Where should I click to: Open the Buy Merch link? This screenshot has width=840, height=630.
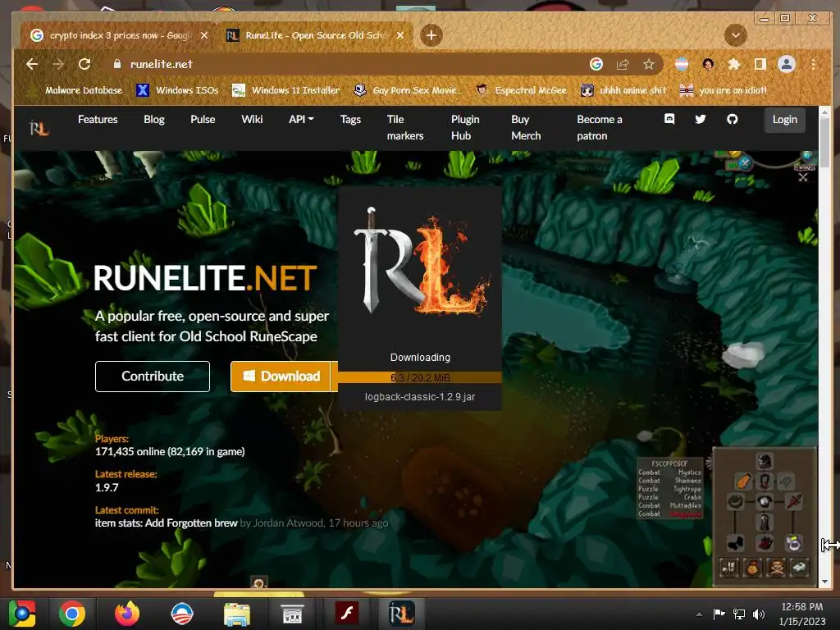pos(526,127)
